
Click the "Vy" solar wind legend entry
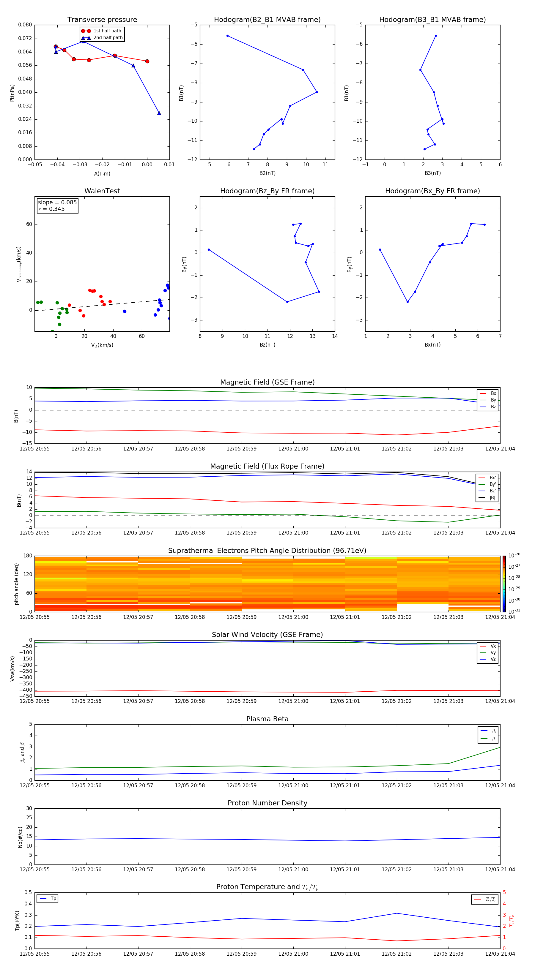tap(488, 653)
